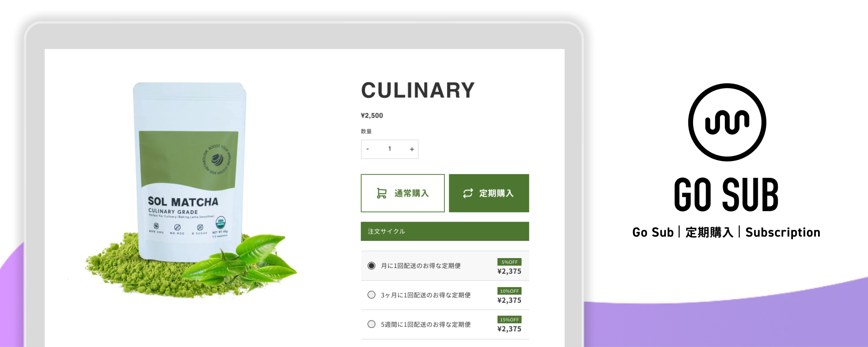Image resolution: width=868 pixels, height=347 pixels.
Task: Click the USDA organic badge on pouch
Action: pyautogui.click(x=221, y=223)
